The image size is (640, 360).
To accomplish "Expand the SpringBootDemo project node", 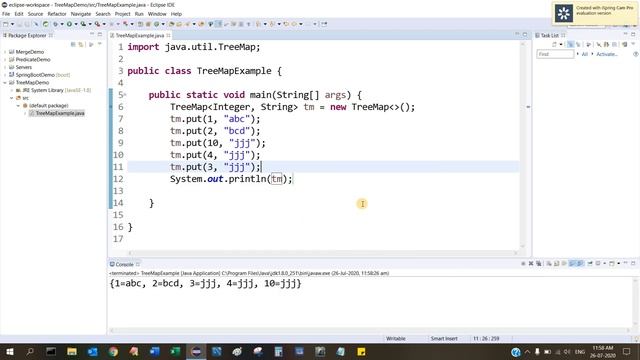I will click(5, 75).
